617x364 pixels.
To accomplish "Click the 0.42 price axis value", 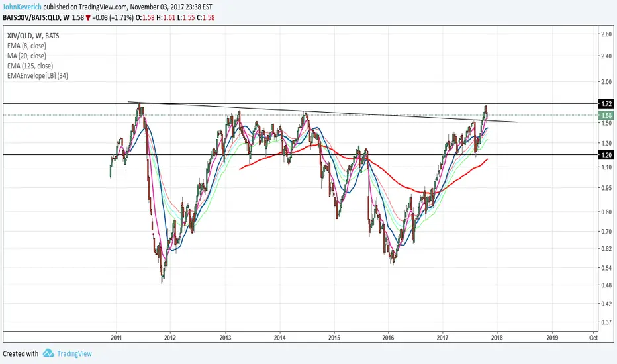I will tap(606, 304).
